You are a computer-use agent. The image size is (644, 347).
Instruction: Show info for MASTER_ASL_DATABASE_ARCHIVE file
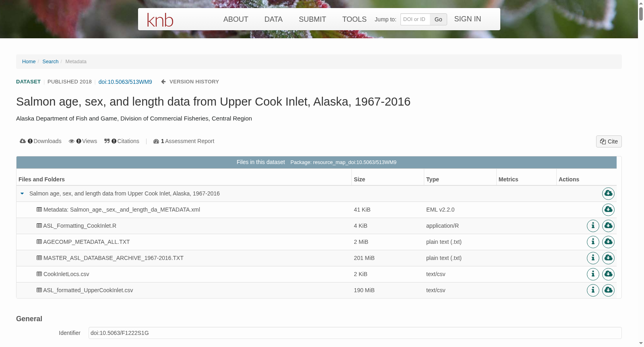coord(593,258)
